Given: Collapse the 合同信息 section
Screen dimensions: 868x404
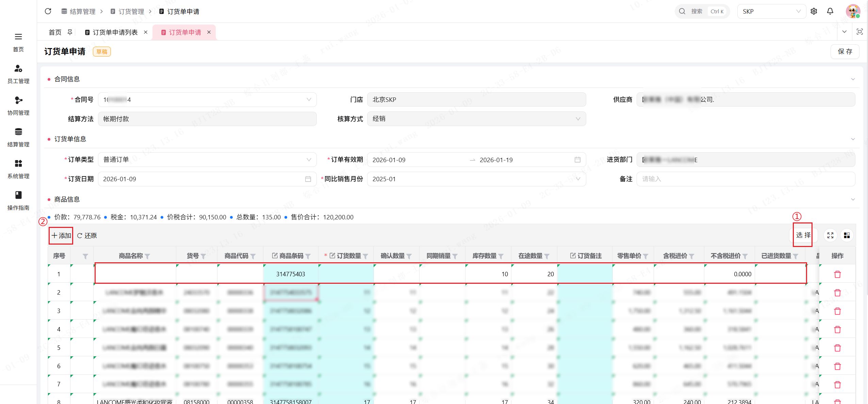Looking at the screenshot, I should click(x=853, y=79).
